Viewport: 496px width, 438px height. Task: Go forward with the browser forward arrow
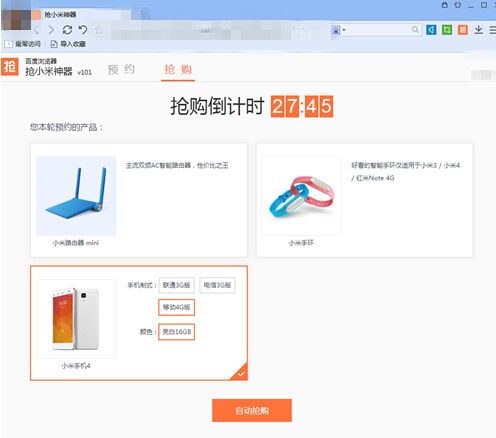51,30
